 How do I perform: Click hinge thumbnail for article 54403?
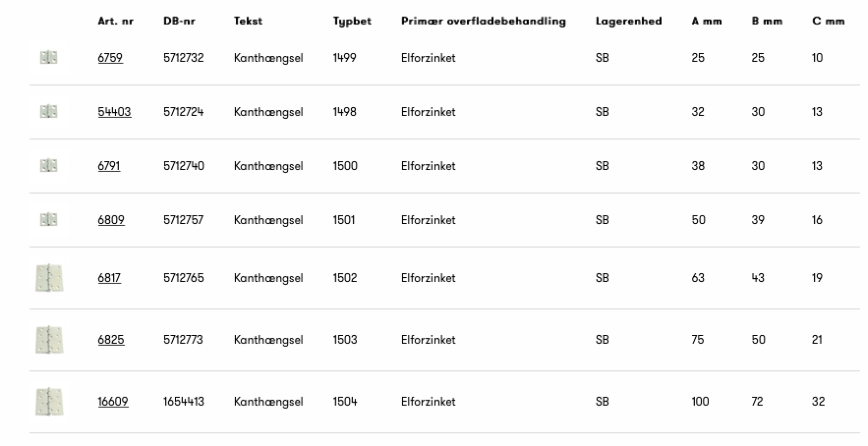coord(48,112)
